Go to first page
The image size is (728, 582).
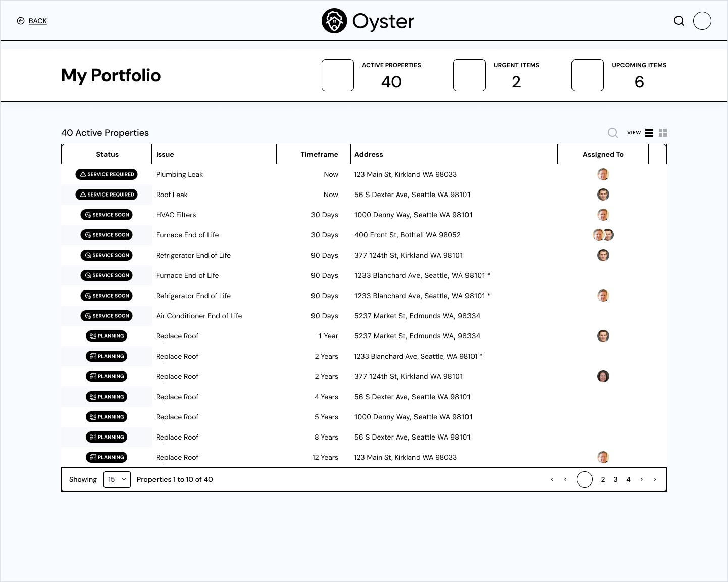click(x=551, y=479)
